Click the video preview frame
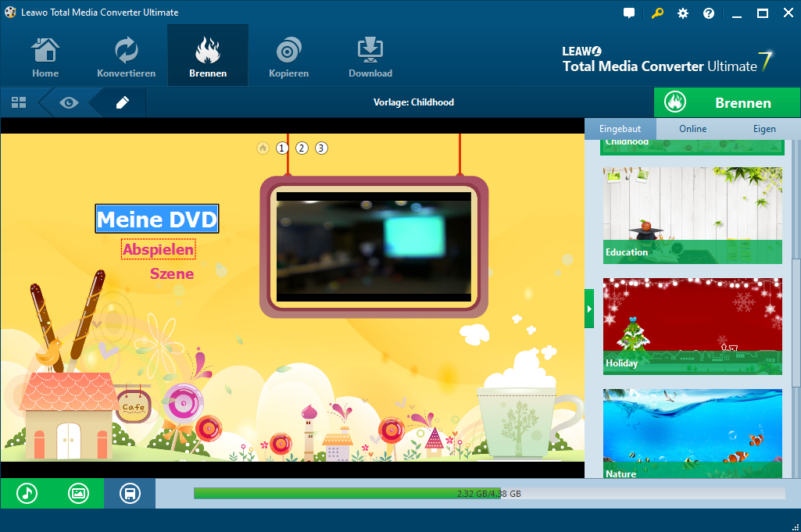The height and width of the screenshot is (532, 801). pyautogui.click(x=374, y=247)
